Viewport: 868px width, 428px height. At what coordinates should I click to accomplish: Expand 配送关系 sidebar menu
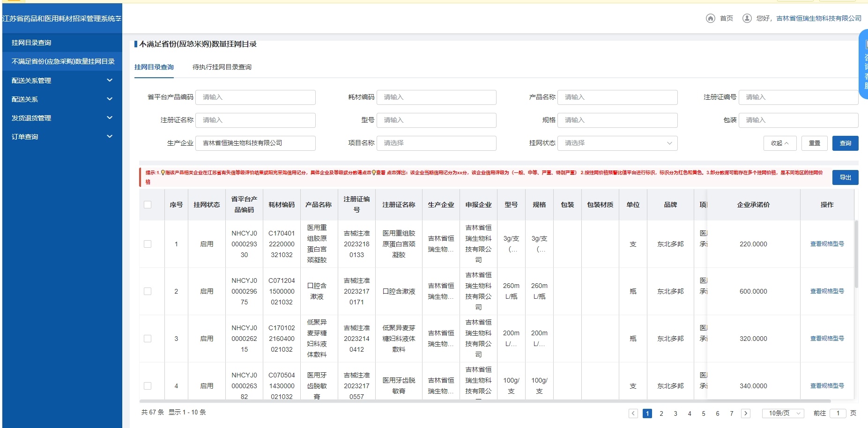point(62,99)
